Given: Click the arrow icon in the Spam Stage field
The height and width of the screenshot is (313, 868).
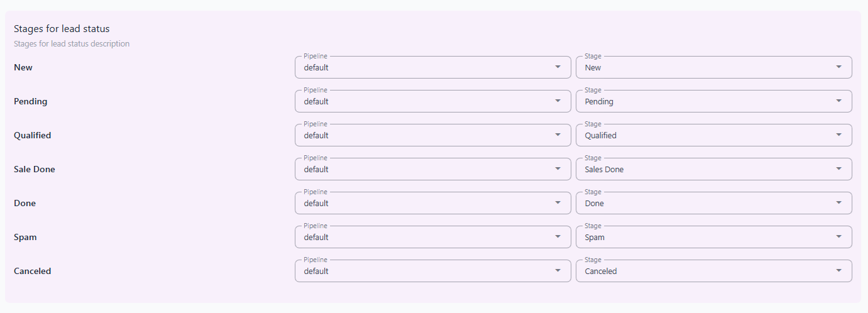Looking at the screenshot, I should [x=838, y=237].
